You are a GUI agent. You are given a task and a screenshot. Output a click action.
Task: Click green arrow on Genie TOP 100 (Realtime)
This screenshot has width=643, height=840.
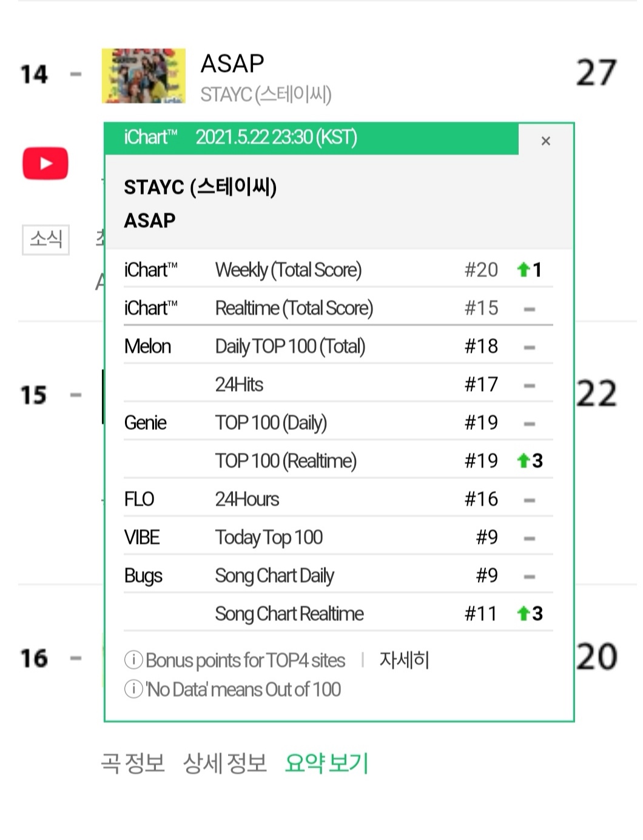(x=523, y=461)
